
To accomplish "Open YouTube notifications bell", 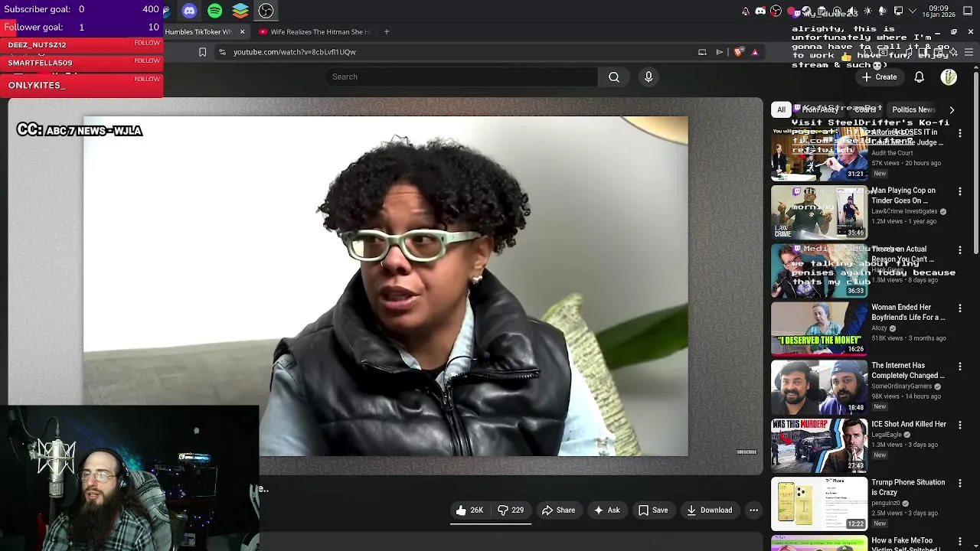I will pyautogui.click(x=920, y=77).
